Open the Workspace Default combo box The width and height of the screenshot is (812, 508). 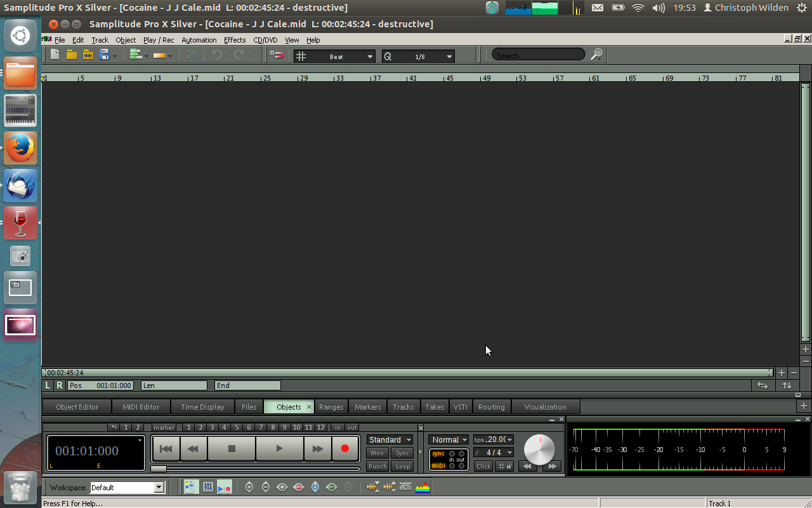[127, 488]
